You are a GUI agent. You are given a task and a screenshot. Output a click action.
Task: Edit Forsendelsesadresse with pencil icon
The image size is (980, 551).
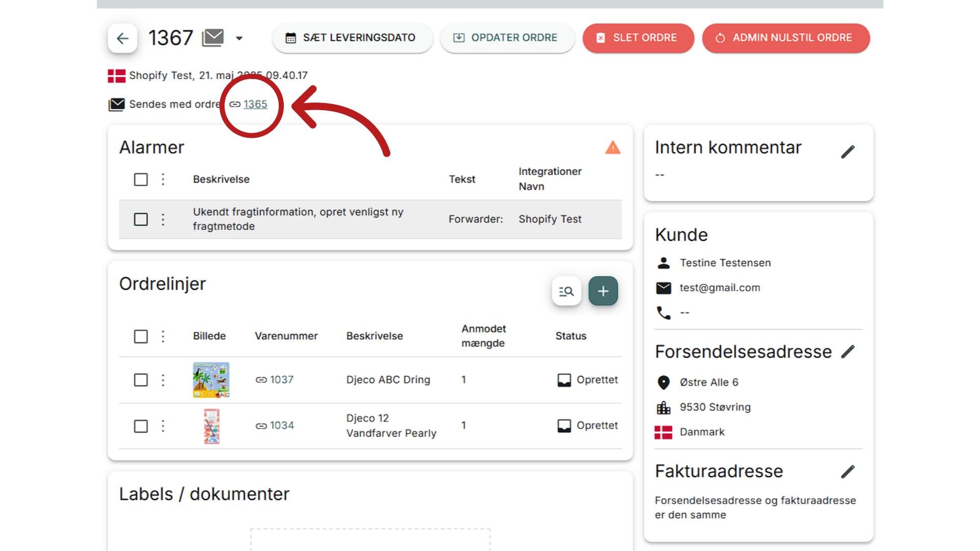tap(848, 352)
